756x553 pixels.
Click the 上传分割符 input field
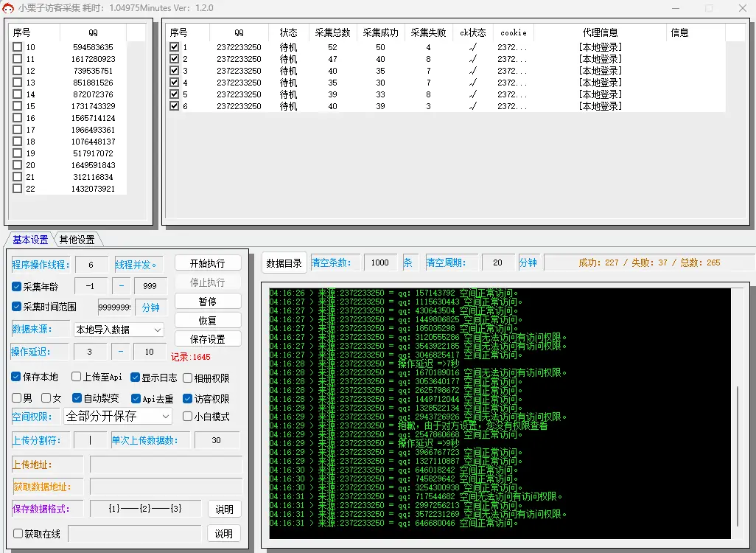[x=91, y=440]
